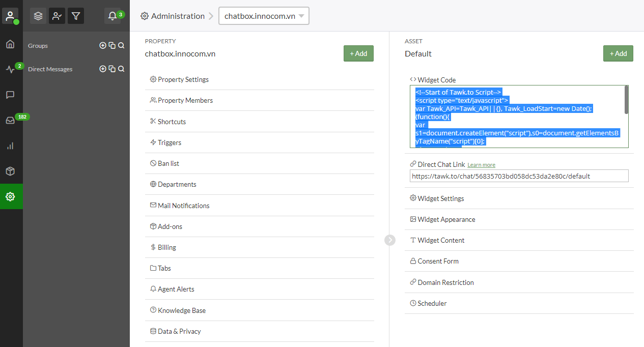Add a new group via plus icon
Viewport: 644px width, 347px height.
point(103,45)
